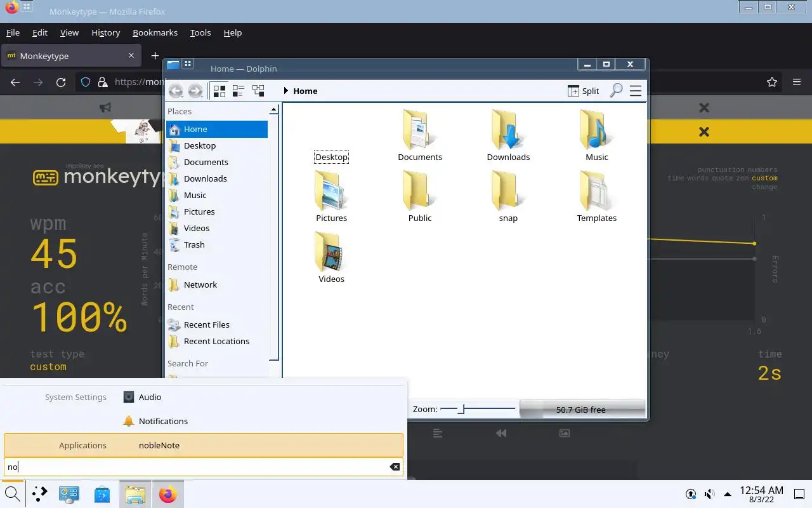
Task: Open Dolphin's hamburger control menu
Action: click(x=636, y=91)
